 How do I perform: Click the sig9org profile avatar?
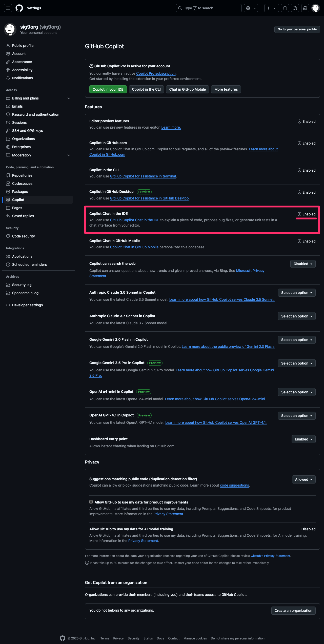point(10,29)
